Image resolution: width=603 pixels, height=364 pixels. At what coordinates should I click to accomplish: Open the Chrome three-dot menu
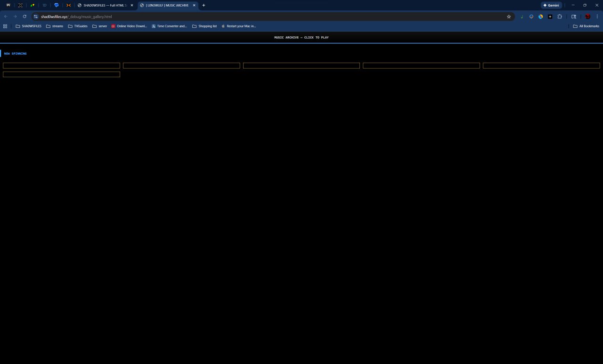pyautogui.click(x=597, y=16)
